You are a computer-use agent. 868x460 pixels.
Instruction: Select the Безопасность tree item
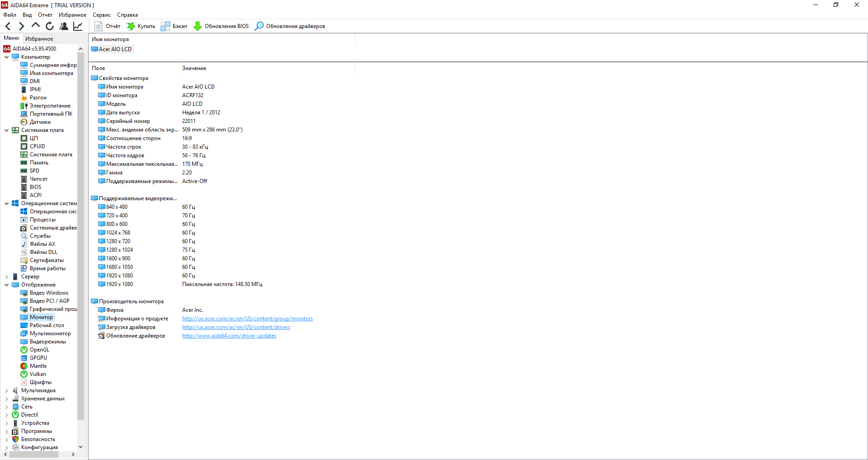pos(34,439)
